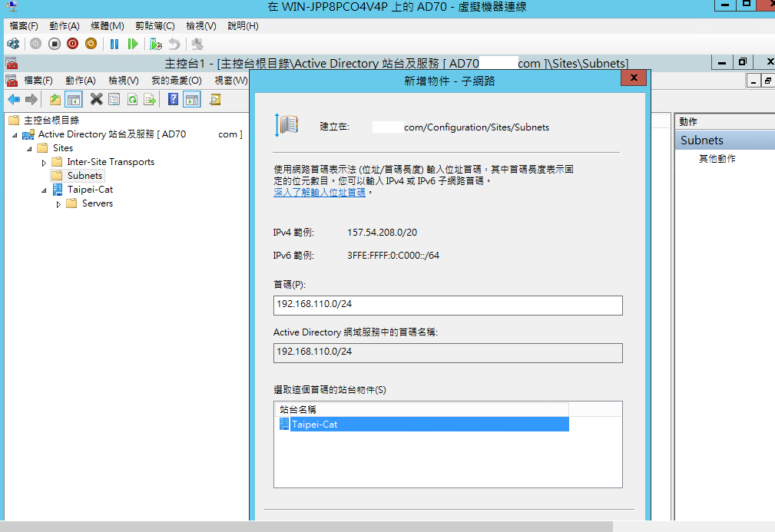
Task: Open the 我的最愛(O) menu
Action: click(177, 81)
